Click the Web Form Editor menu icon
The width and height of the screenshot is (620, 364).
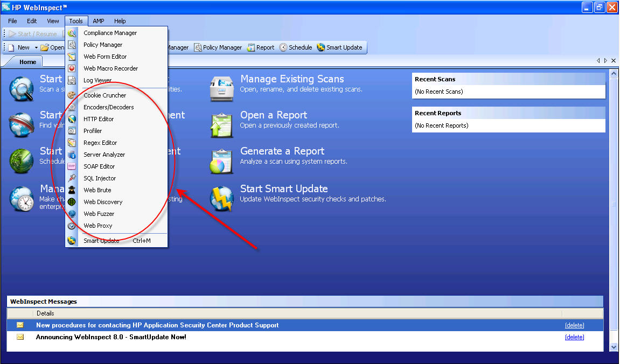[x=72, y=57]
